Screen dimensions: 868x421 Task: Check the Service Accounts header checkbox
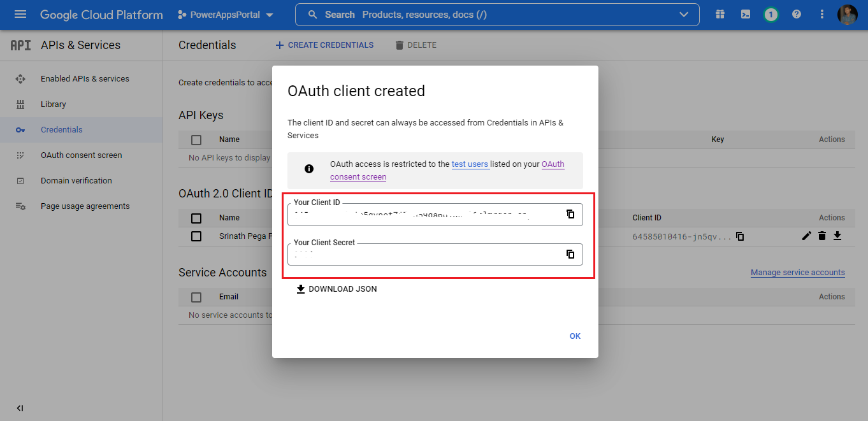click(x=196, y=297)
